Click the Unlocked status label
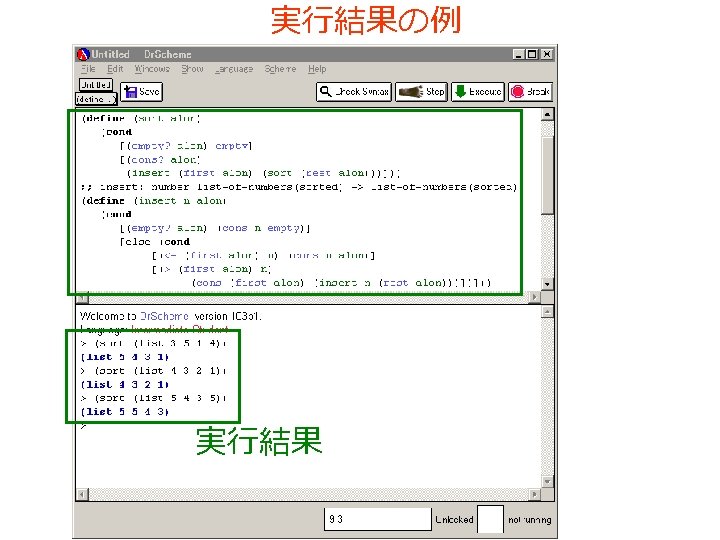This screenshot has height=540, width=720. pos(454,519)
